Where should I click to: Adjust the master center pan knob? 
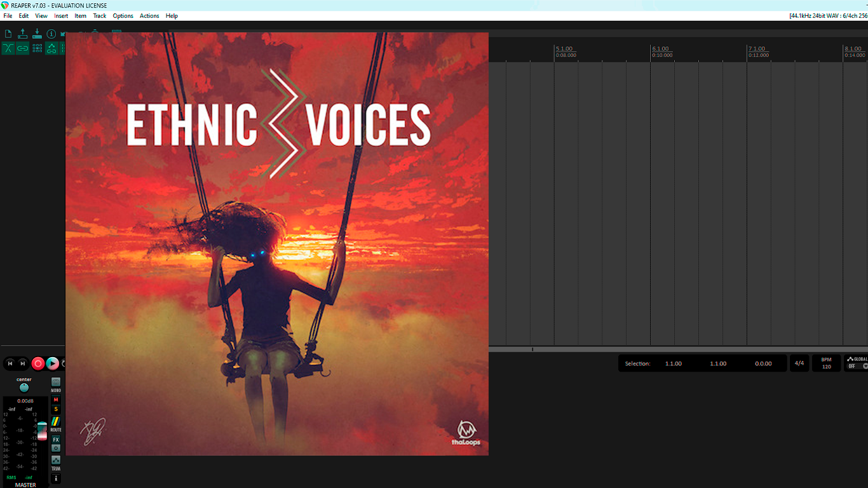click(24, 388)
